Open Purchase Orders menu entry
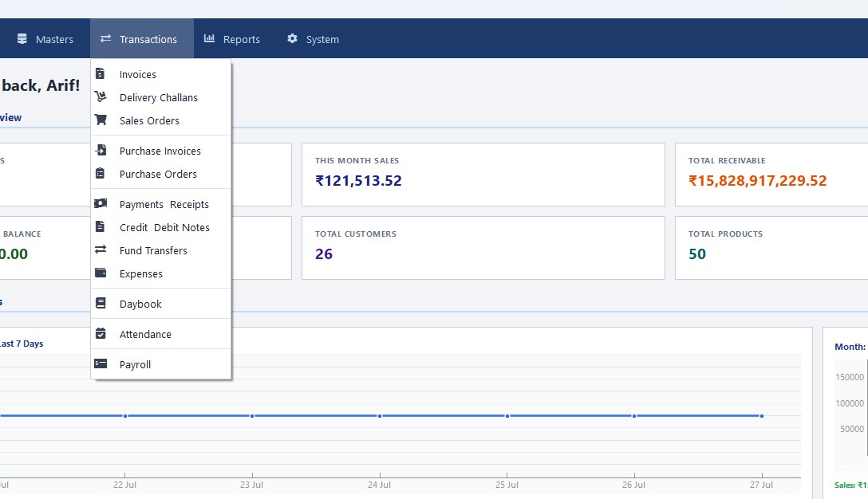 coord(160,175)
